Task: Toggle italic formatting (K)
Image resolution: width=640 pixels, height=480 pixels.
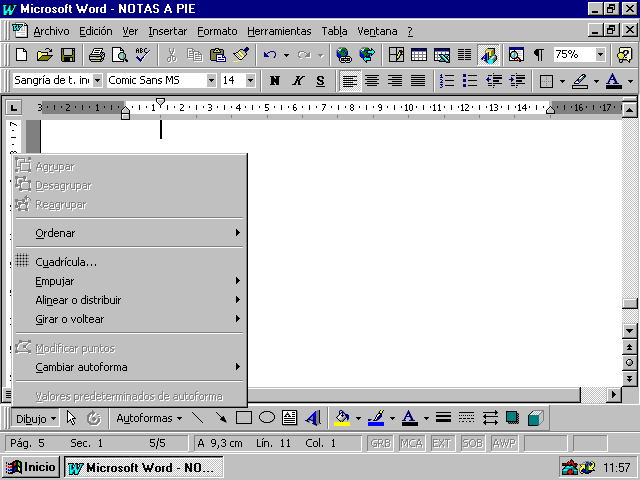Action: click(x=298, y=81)
